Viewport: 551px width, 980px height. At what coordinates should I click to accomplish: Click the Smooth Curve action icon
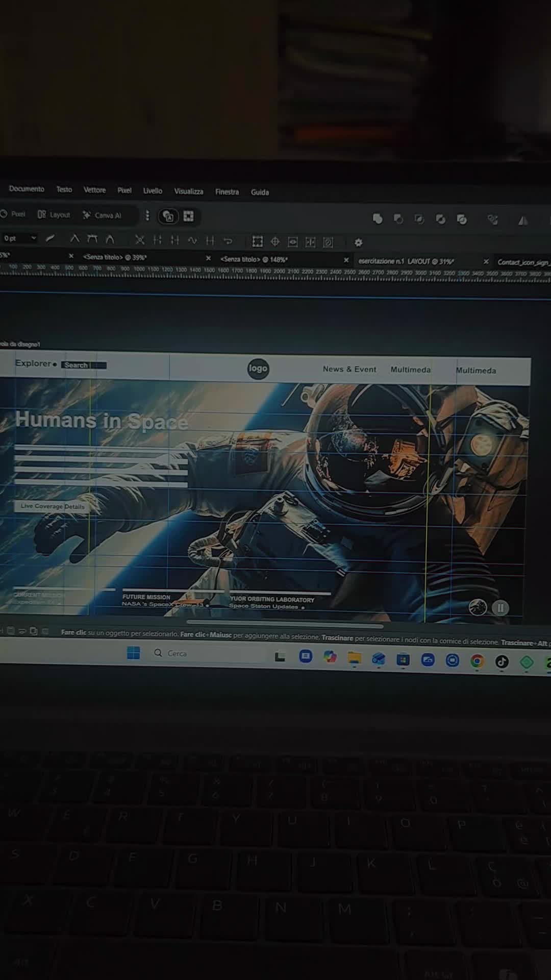(x=175, y=239)
